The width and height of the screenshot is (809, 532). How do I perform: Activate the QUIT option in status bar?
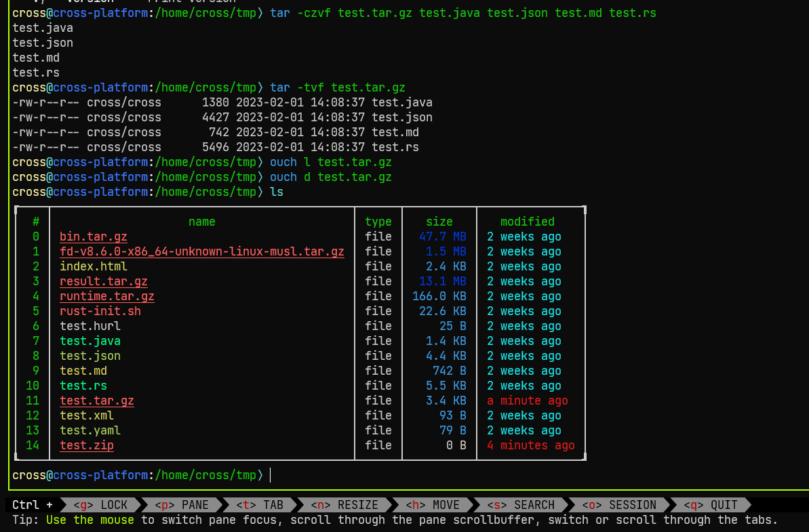(711, 505)
